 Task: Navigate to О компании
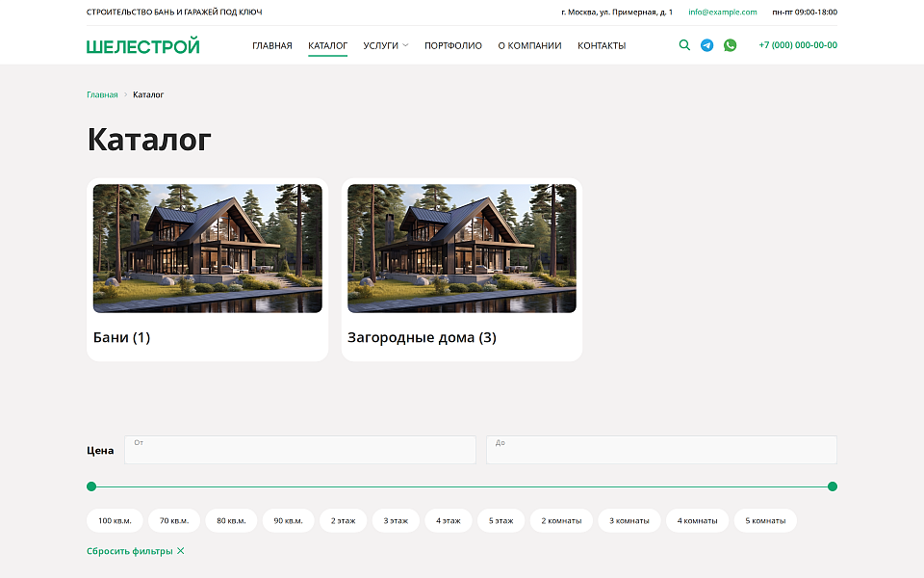[529, 45]
